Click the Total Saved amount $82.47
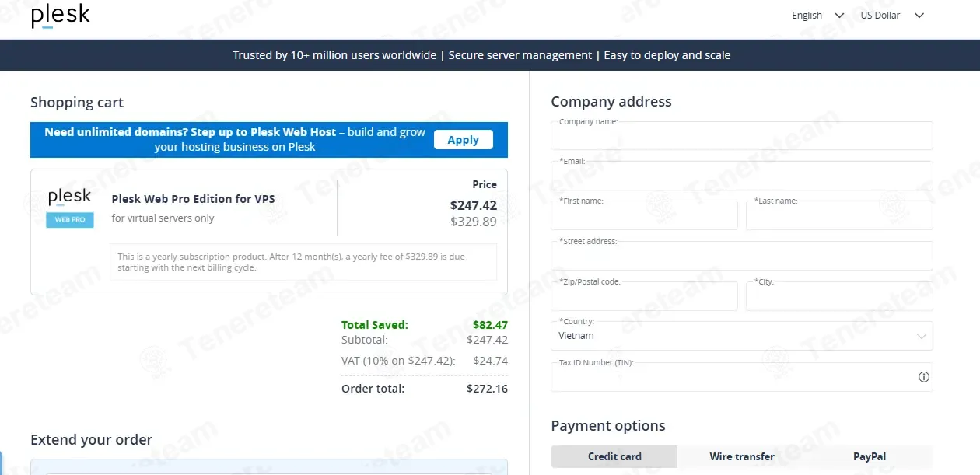 pos(490,325)
